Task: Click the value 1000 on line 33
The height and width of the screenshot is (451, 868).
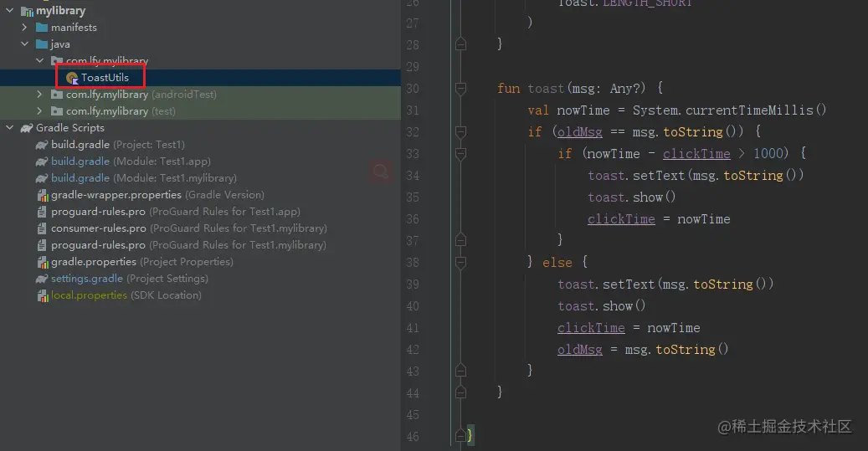Action: pos(768,153)
